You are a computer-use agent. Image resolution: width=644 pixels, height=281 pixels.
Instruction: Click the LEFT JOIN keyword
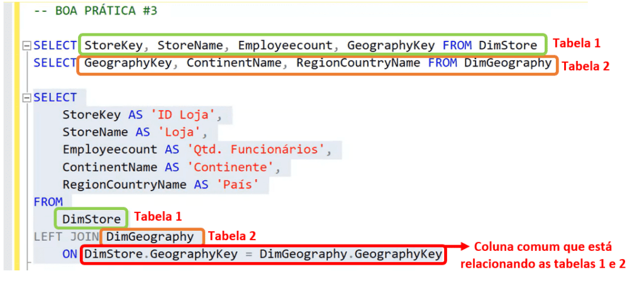[x=67, y=236]
